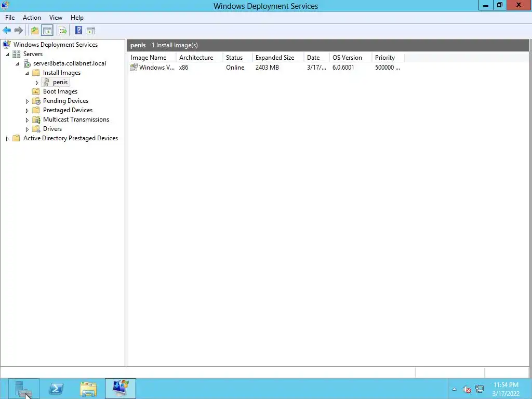This screenshot has height=399, width=532.
Task: Sort by Status column header
Action: click(238, 57)
